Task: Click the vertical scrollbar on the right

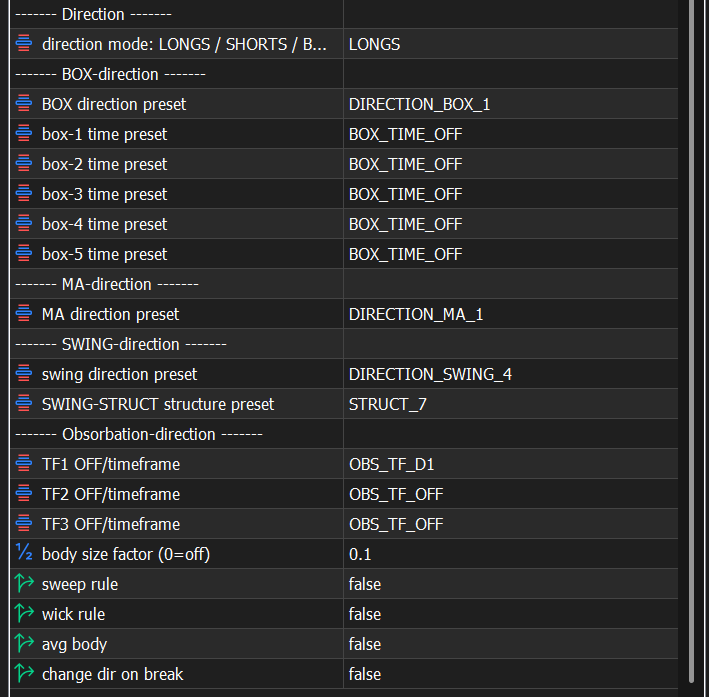Action: 691,339
